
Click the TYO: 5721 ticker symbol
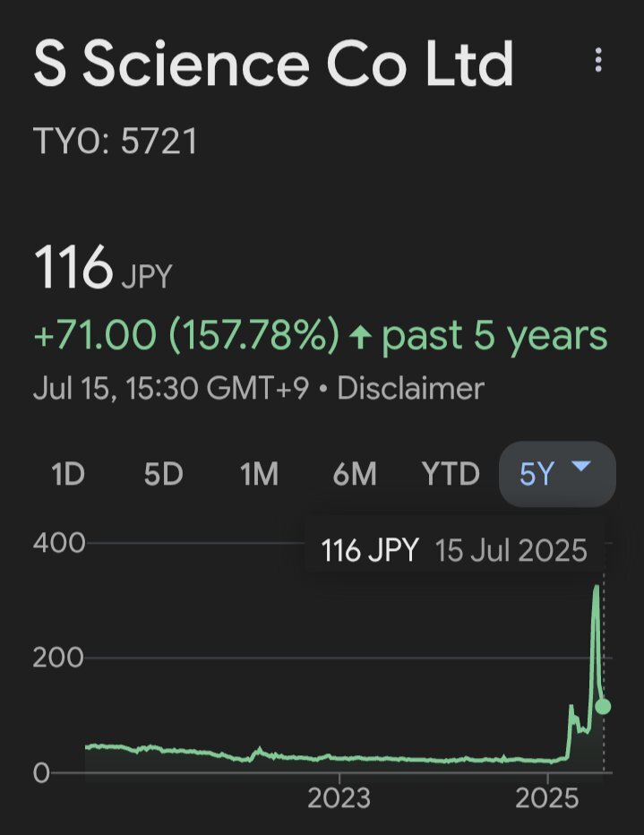(x=116, y=142)
